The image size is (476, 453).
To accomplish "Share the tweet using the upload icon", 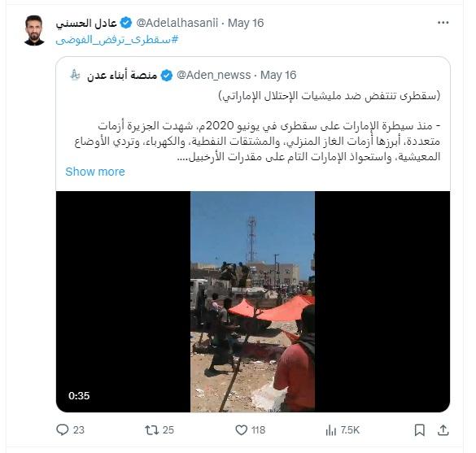I will (443, 429).
